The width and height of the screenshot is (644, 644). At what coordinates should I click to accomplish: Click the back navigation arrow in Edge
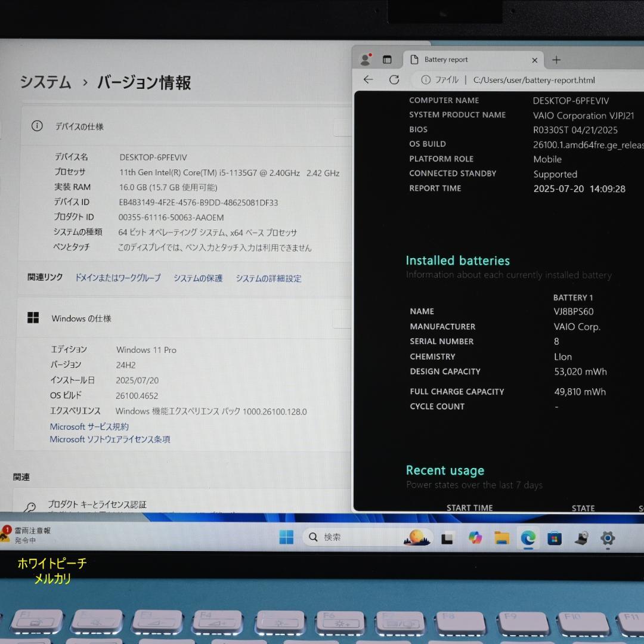pos(369,79)
